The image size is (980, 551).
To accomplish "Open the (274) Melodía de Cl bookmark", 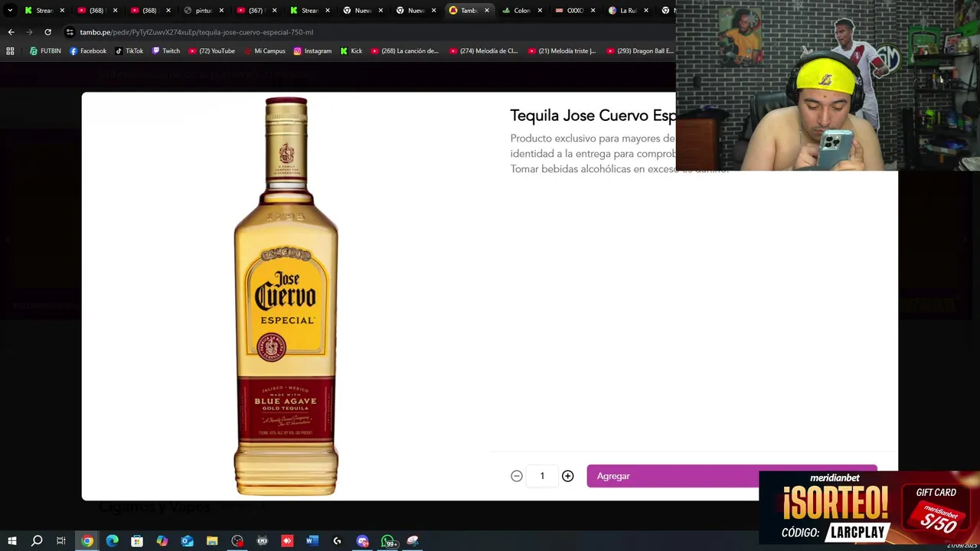I will 483,51.
